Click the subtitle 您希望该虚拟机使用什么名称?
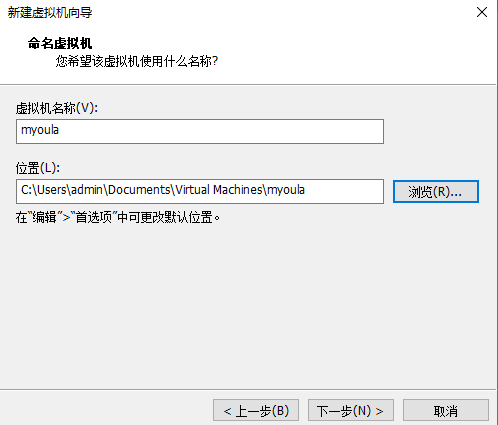498x425 pixels. pos(137,61)
